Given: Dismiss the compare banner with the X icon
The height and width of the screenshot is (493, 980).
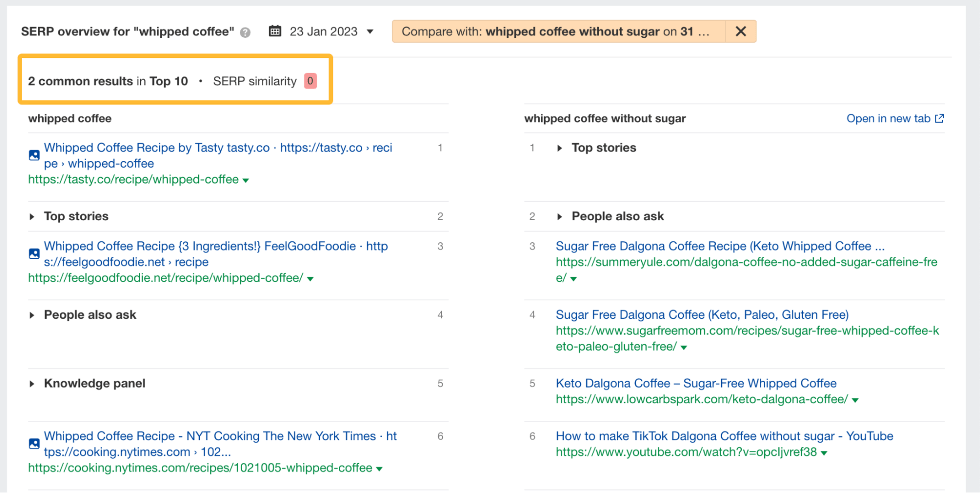Looking at the screenshot, I should click(x=741, y=31).
